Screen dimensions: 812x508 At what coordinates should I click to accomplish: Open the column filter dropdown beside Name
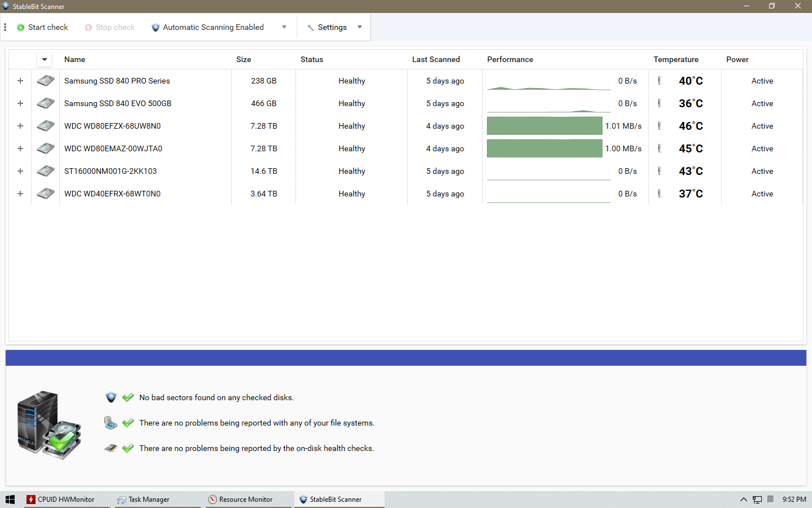click(45, 59)
